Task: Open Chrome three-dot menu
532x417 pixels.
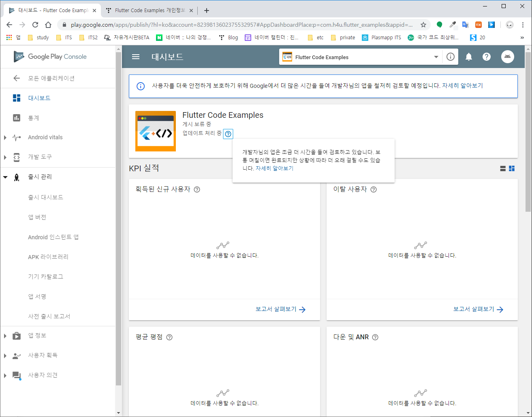Action: click(x=523, y=25)
